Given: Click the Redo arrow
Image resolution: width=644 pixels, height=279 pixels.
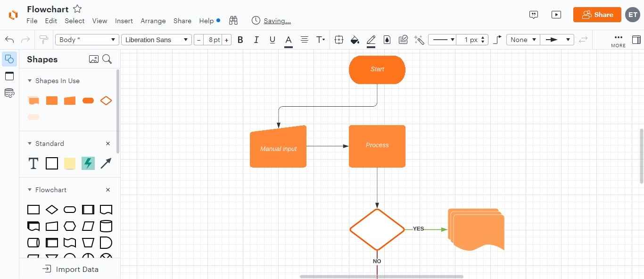Looking at the screenshot, I should pos(26,40).
